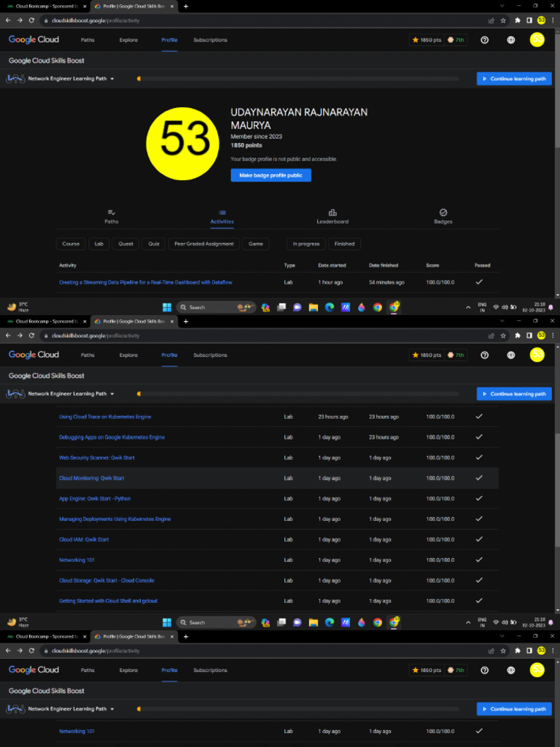Screen dimensions: 560x747
Task: Click the Paths list icon under the profile
Action: coord(112,212)
